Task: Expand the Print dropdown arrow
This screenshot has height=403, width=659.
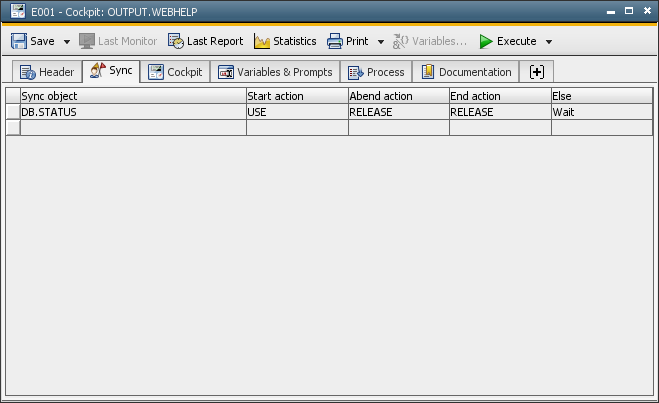Action: tap(381, 42)
